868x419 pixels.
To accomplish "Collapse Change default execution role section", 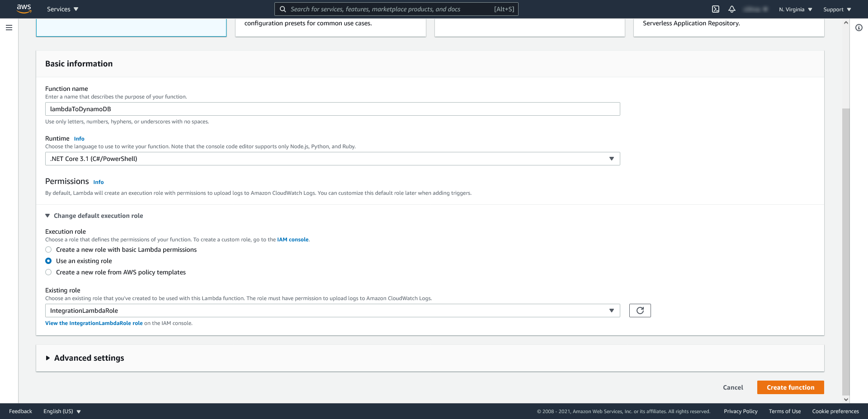I will click(94, 216).
